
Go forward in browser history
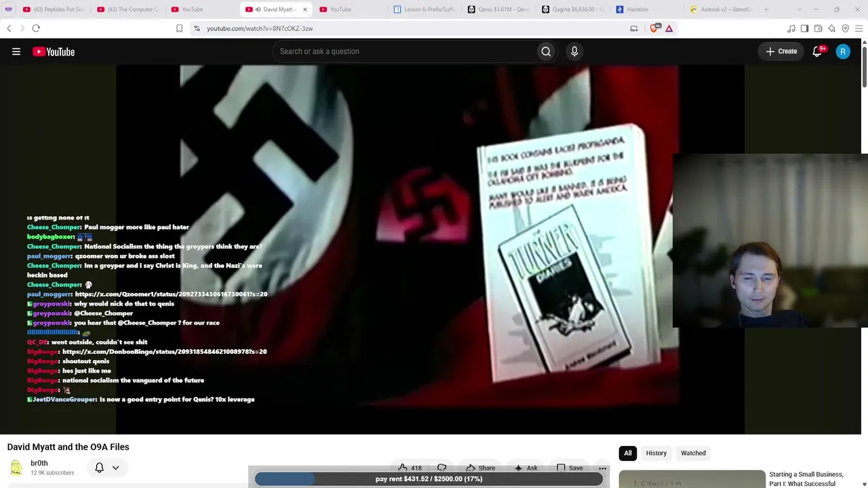[x=22, y=28]
